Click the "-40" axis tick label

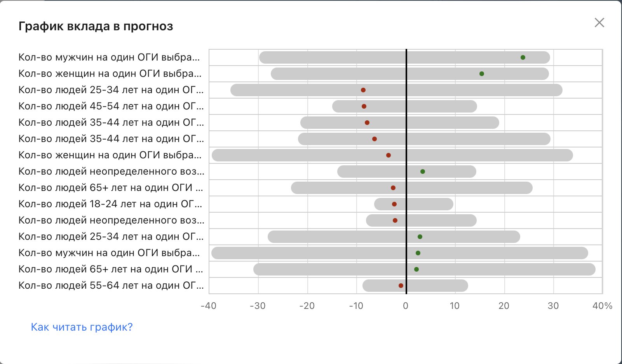(209, 306)
